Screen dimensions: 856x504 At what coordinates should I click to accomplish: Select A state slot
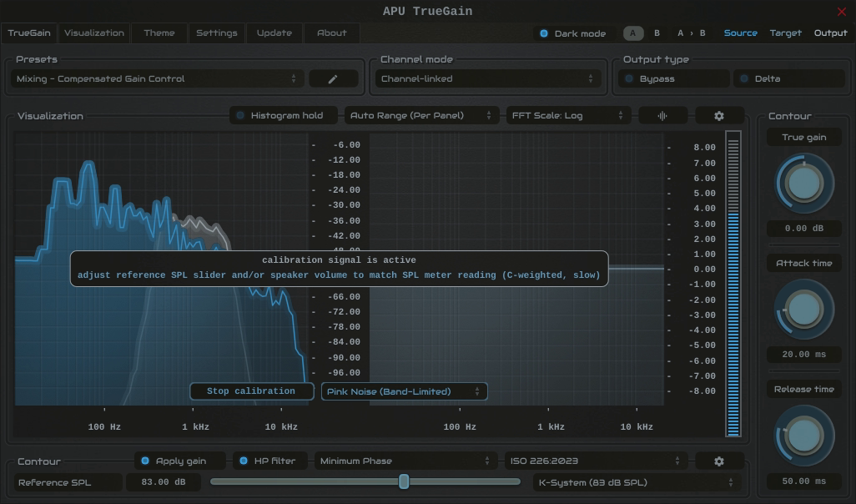633,33
